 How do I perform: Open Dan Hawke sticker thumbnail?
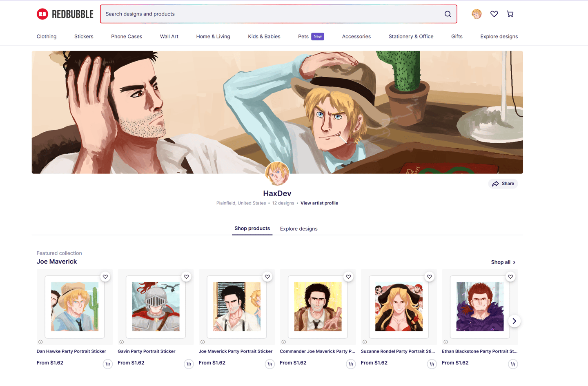coord(75,307)
